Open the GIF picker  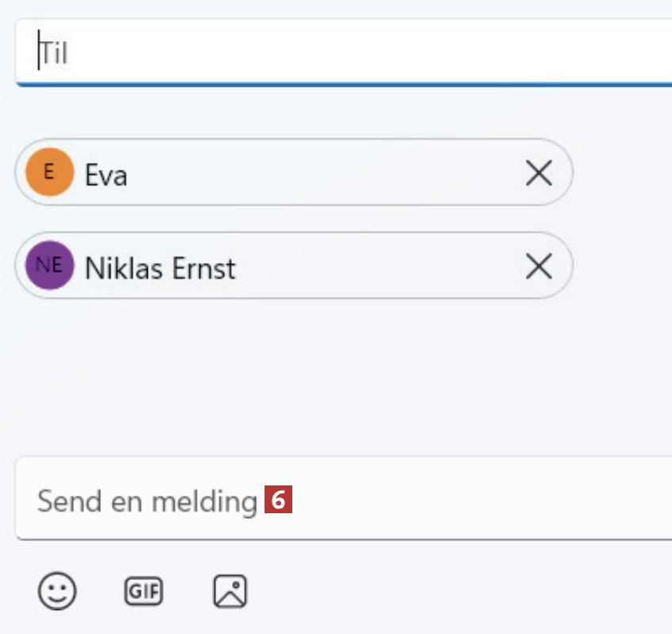pyautogui.click(x=144, y=591)
